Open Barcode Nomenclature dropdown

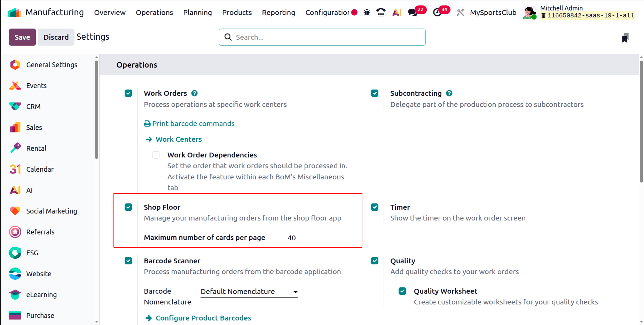[249, 292]
